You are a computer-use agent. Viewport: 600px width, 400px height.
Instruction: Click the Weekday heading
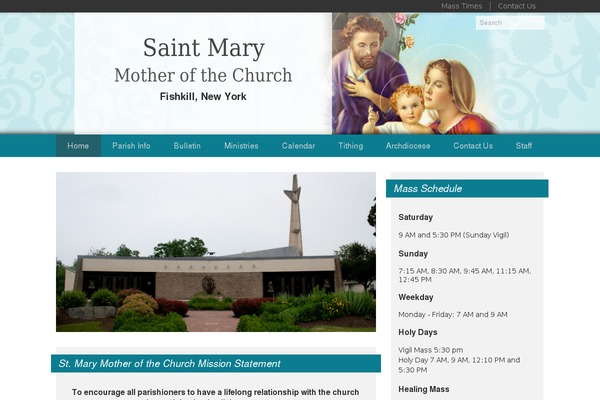(x=416, y=297)
